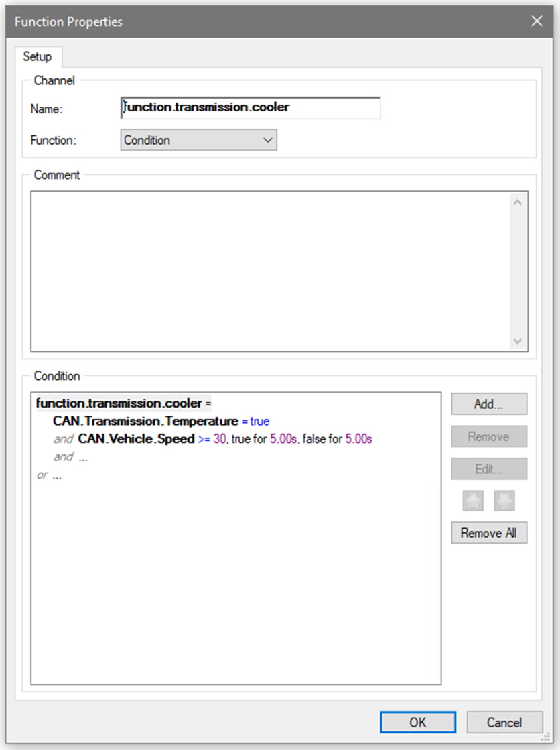Click the move condition up arrow icon
This screenshot has height=750, width=560.
tap(472, 501)
